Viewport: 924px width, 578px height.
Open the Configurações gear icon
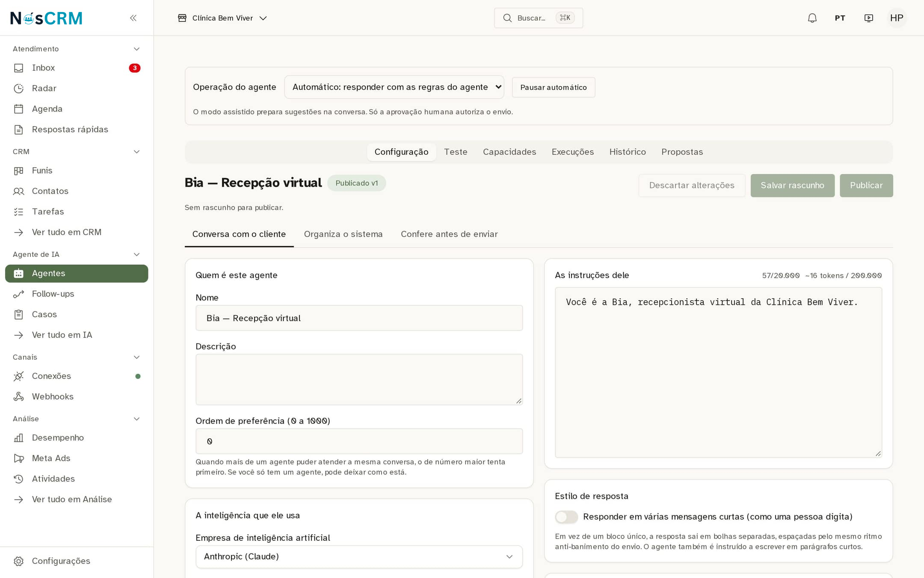click(x=18, y=561)
